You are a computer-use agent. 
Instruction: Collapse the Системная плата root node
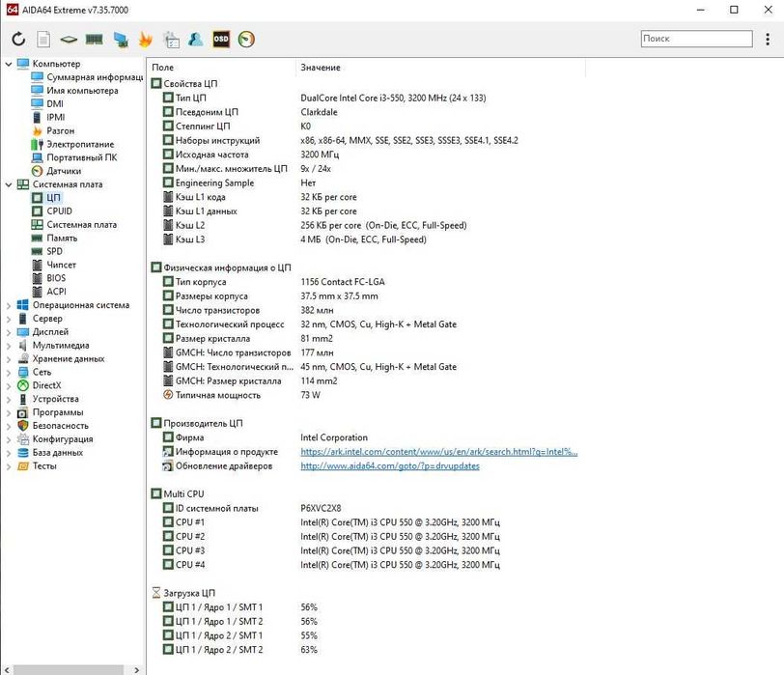coord(9,184)
